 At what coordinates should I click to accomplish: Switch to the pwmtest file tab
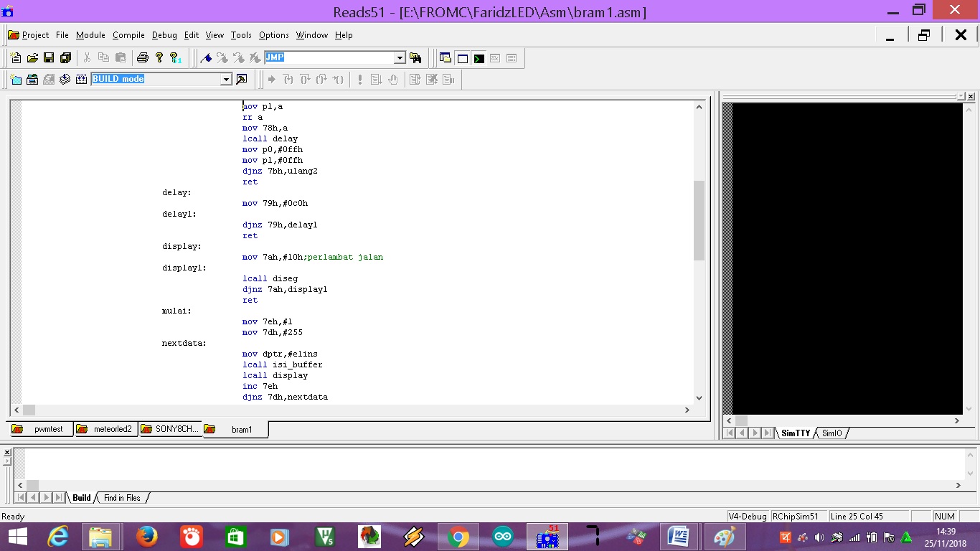pos(41,429)
